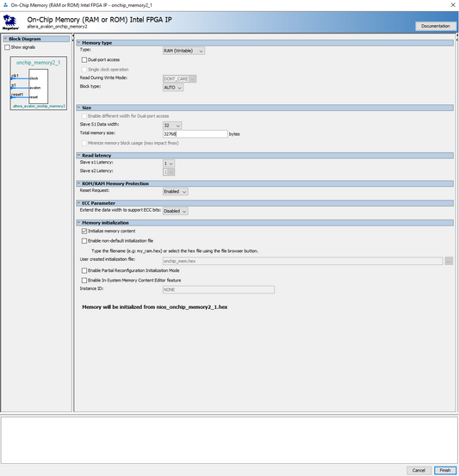Click the file browser button for initialization file
Screen dimensions: 459x476
449,261
